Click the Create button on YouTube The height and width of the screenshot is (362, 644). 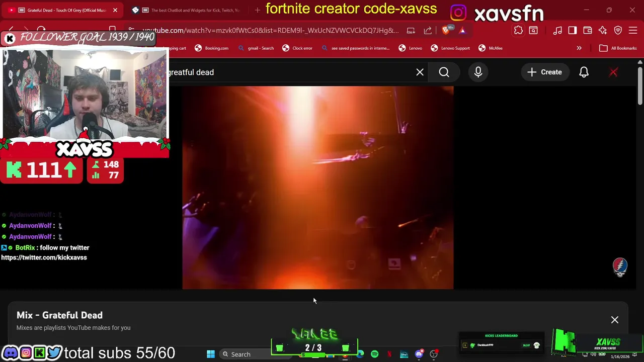coord(544,72)
